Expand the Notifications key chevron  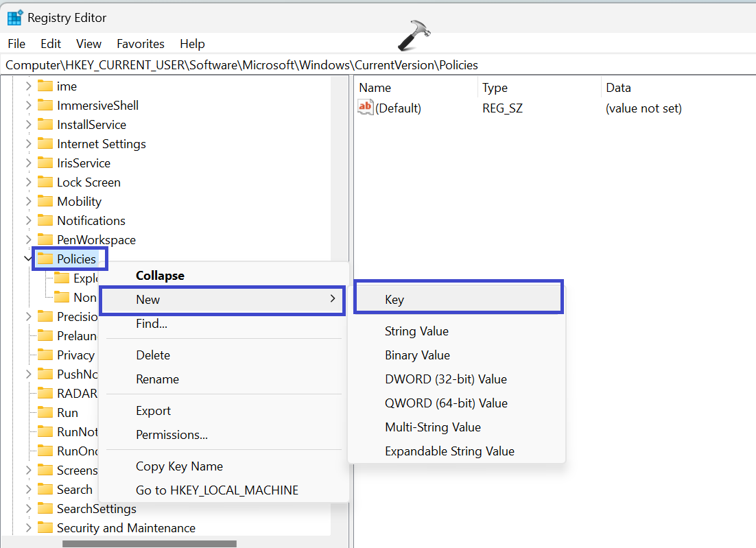pyautogui.click(x=28, y=221)
